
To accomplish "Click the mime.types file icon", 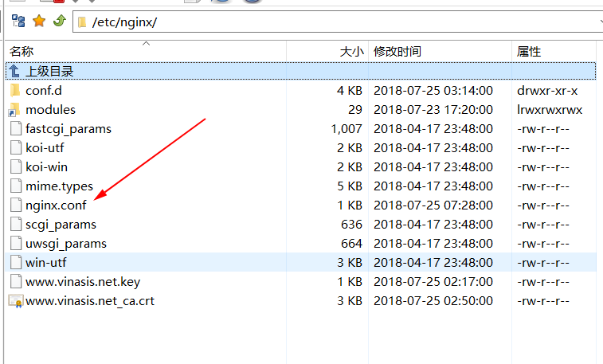I will point(15,186).
